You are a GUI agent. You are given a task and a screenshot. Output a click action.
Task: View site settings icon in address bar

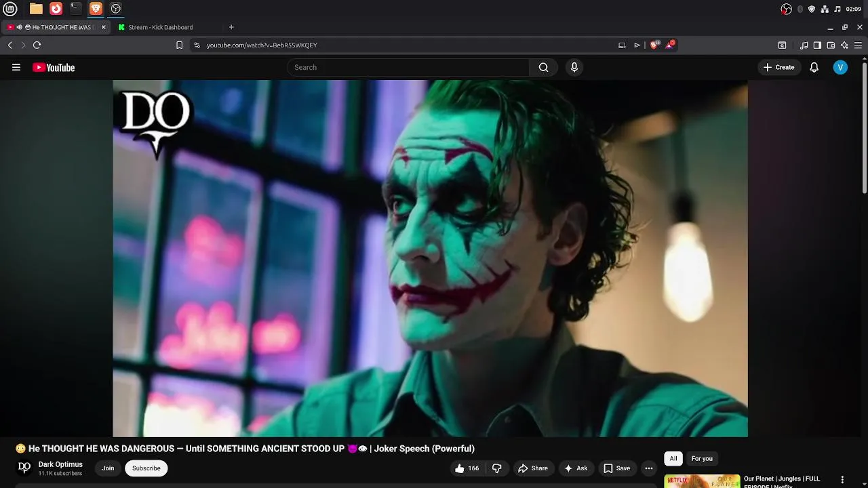tap(197, 45)
